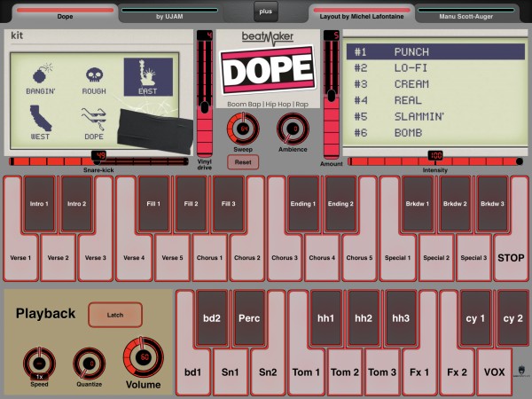Select the WEST California kit icon
Viewport: 532px width, 399px height.
click(x=41, y=122)
